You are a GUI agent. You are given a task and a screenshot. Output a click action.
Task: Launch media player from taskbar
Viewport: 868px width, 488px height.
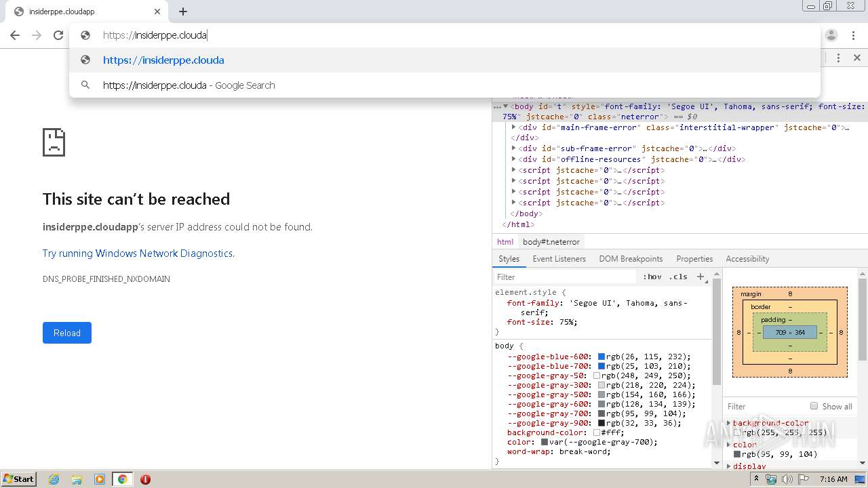coord(100,479)
